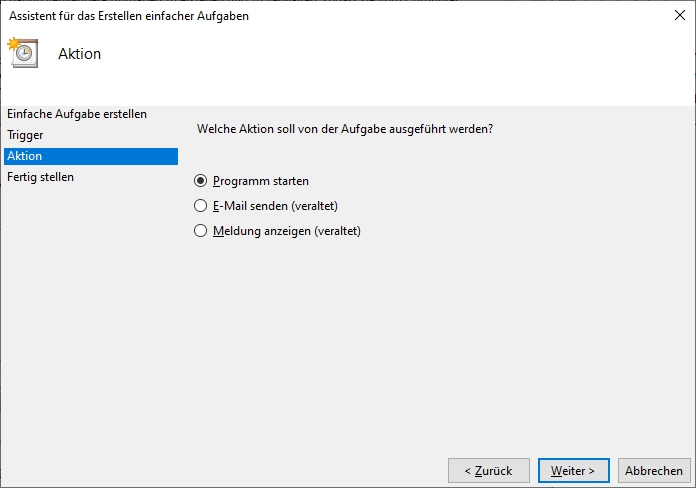The width and height of the screenshot is (696, 488).
Task: Click the 'Programm starten' label text
Action: pyautogui.click(x=261, y=181)
